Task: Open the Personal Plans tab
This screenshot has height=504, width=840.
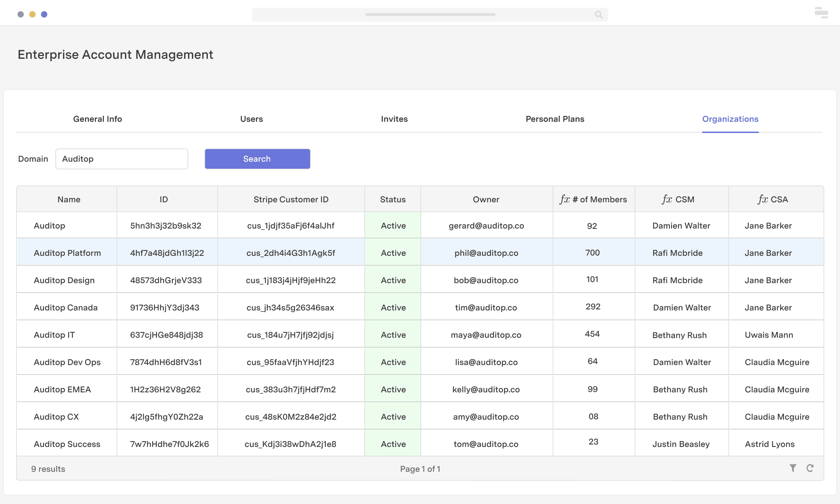Action: pos(554,119)
